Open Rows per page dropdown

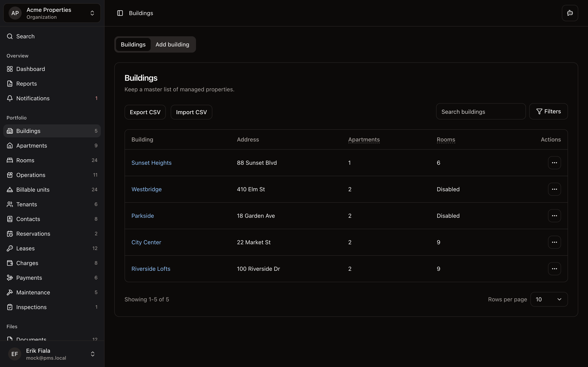click(x=549, y=299)
